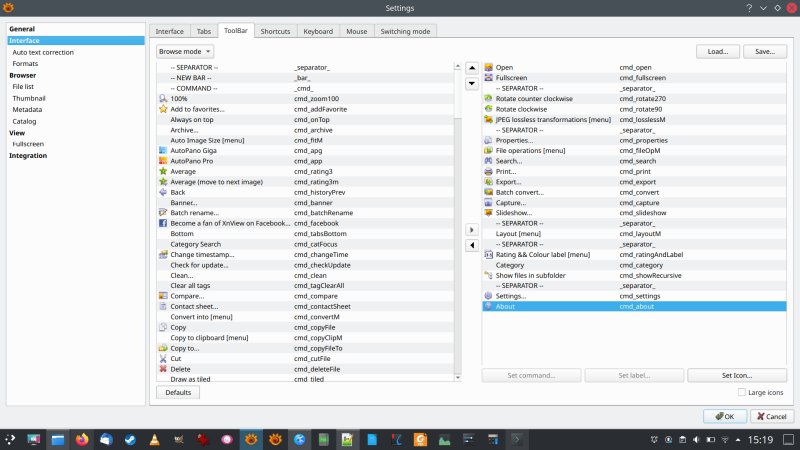Select the Facebook fan command icon
The image size is (800, 450).
[x=163, y=223]
